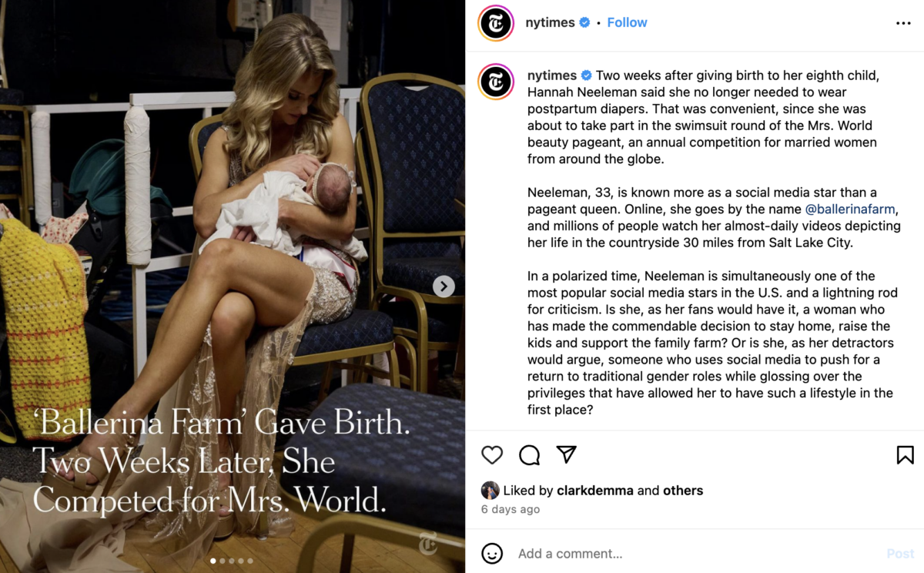The width and height of the screenshot is (924, 573).
Task: Like the post with the heart icon
Action: (x=492, y=455)
